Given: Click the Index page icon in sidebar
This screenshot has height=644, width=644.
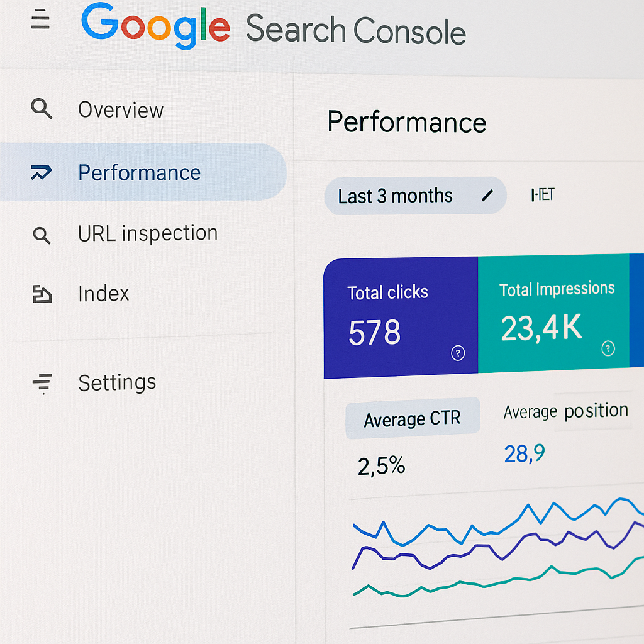Looking at the screenshot, I should (x=42, y=293).
